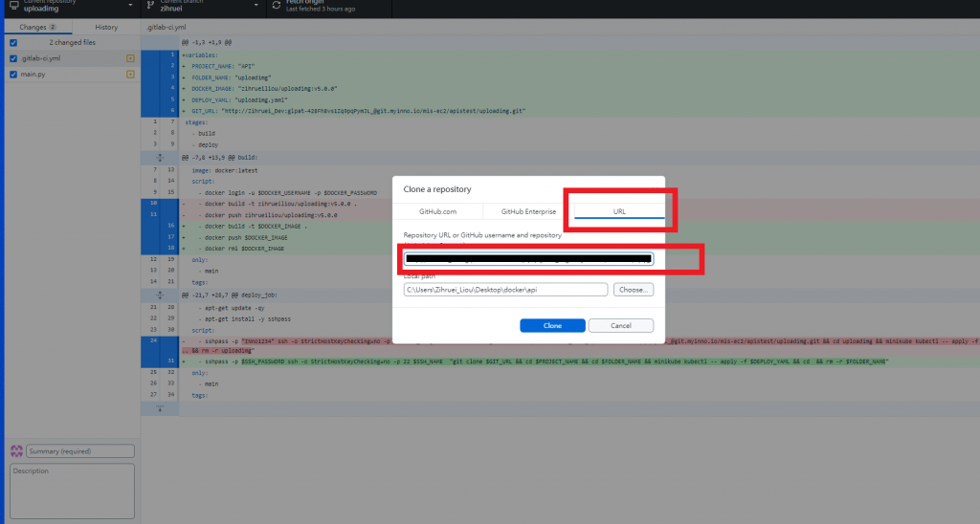Screen dimensions: 980x524
Task: Expand the diff above the build hunk
Action: pos(160,158)
